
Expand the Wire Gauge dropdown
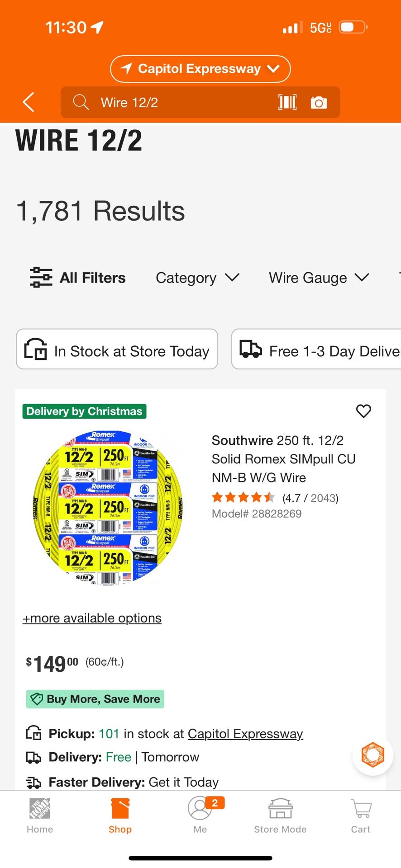pos(319,278)
